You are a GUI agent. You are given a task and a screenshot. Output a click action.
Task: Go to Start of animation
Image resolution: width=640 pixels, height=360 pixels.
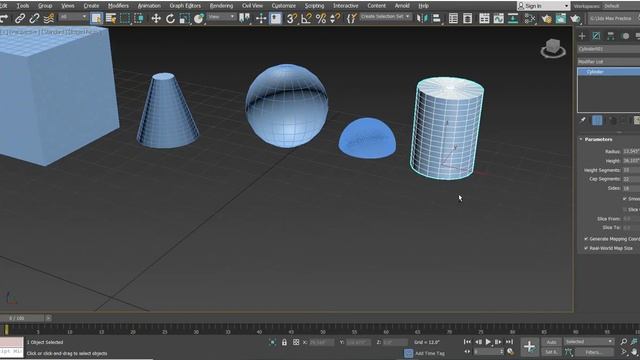(467, 342)
